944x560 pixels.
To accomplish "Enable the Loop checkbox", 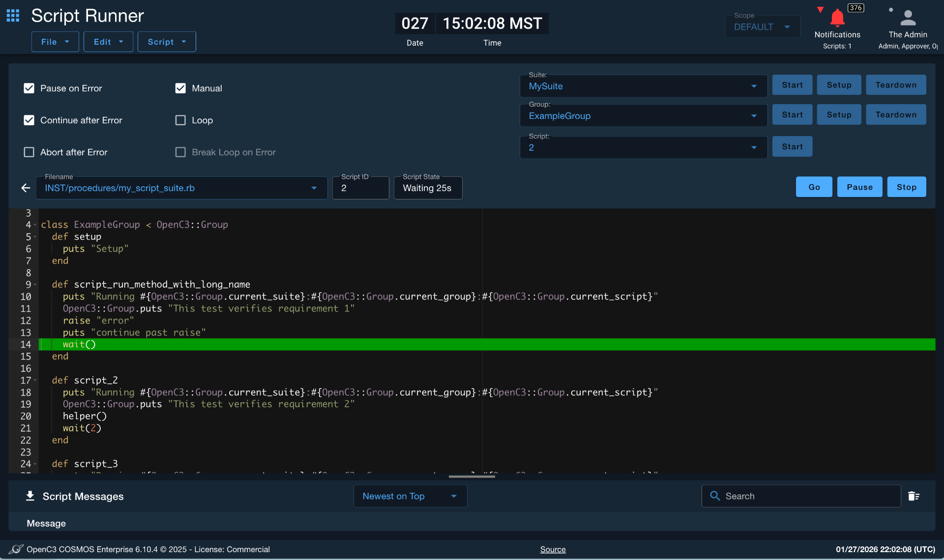I will pyautogui.click(x=180, y=120).
